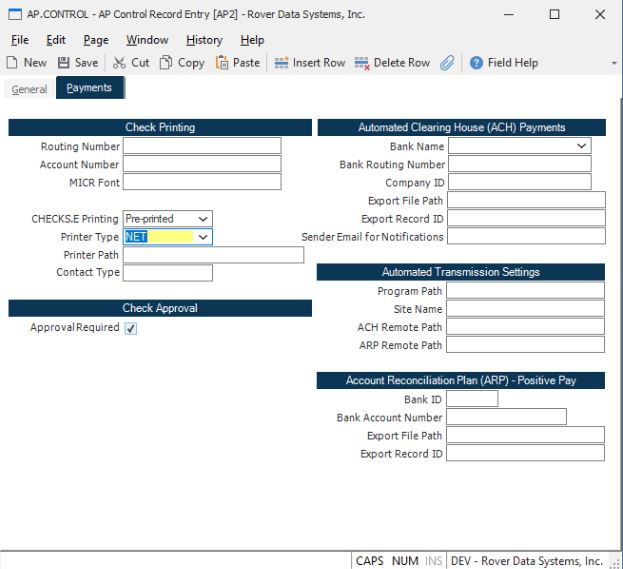The image size is (623, 569).
Task: Expand the ACH Bank Name dropdown
Action: click(x=582, y=146)
